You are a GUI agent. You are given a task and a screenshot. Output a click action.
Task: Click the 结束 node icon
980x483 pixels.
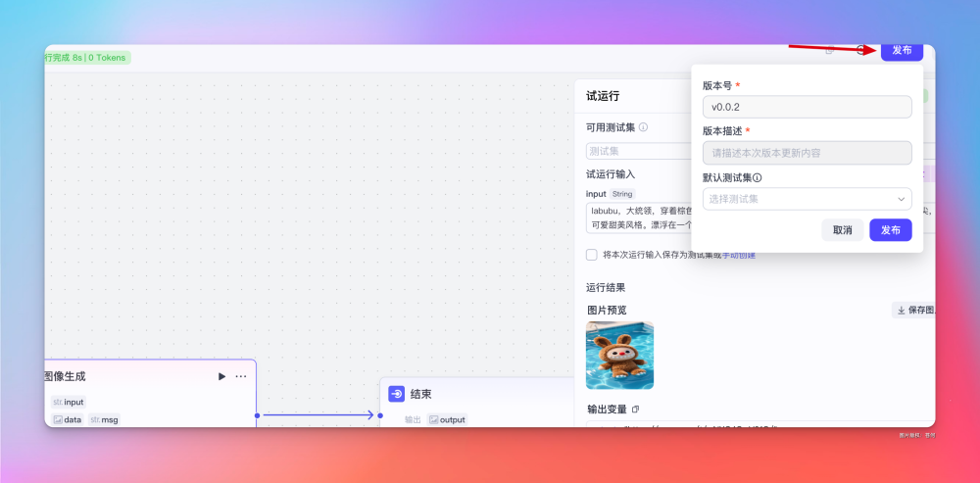click(x=396, y=394)
